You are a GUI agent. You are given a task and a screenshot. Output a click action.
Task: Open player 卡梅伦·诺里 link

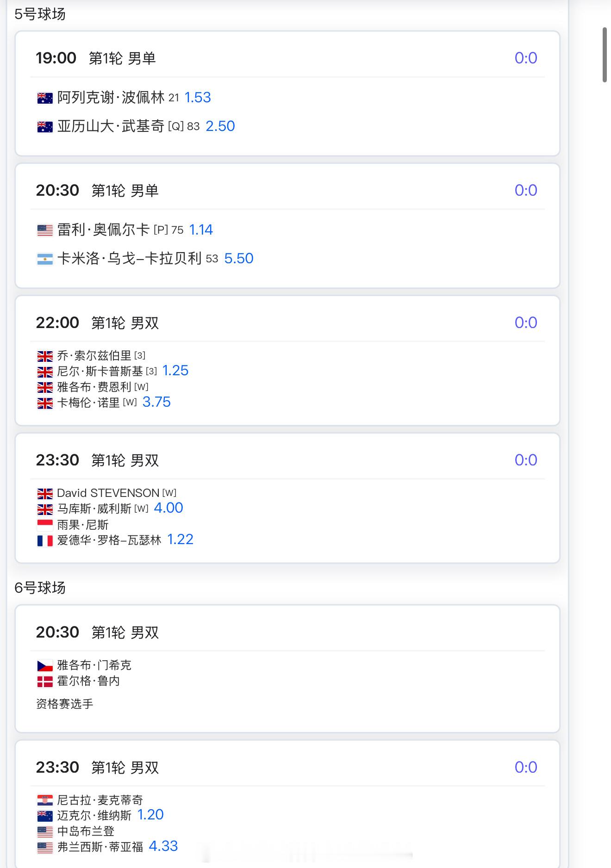coord(88,403)
